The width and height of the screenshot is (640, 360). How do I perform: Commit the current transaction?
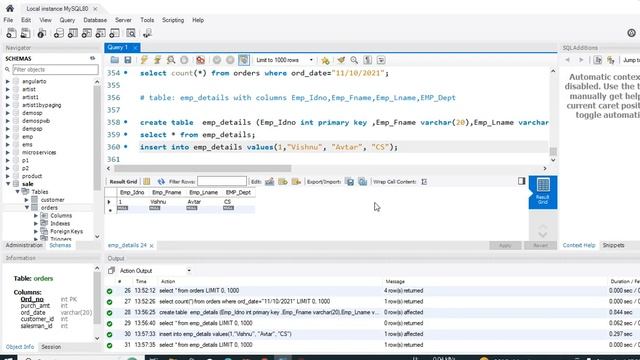[217, 60]
